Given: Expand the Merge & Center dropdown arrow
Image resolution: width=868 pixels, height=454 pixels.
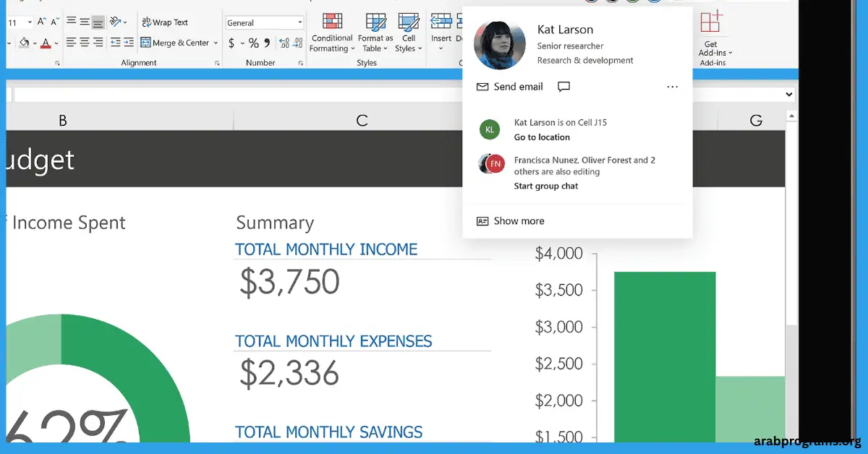Looking at the screenshot, I should tap(216, 43).
